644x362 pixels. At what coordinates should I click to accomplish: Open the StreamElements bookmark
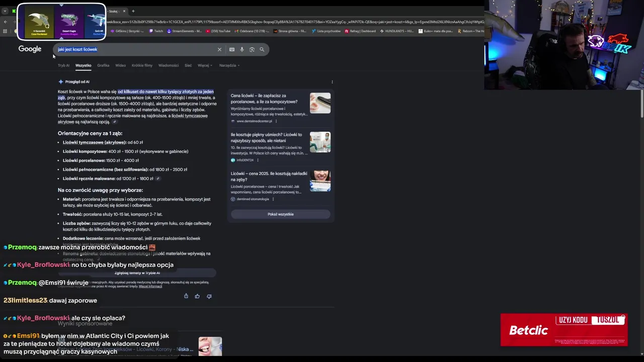click(x=184, y=31)
